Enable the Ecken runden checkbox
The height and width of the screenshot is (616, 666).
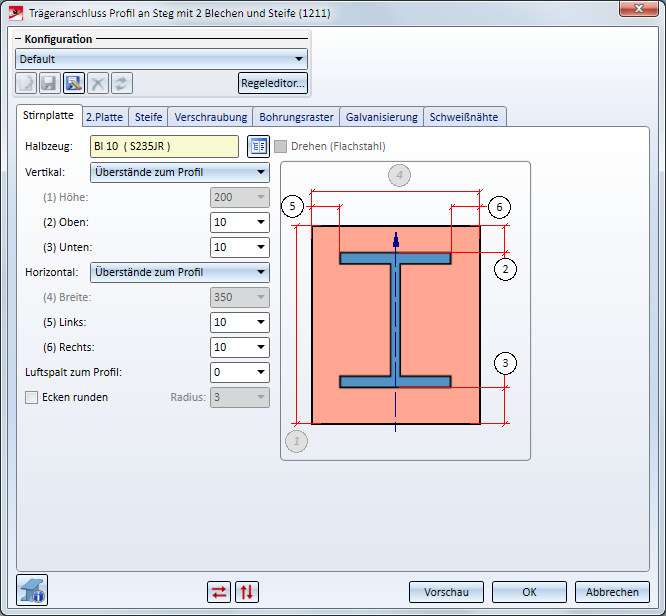(32, 397)
